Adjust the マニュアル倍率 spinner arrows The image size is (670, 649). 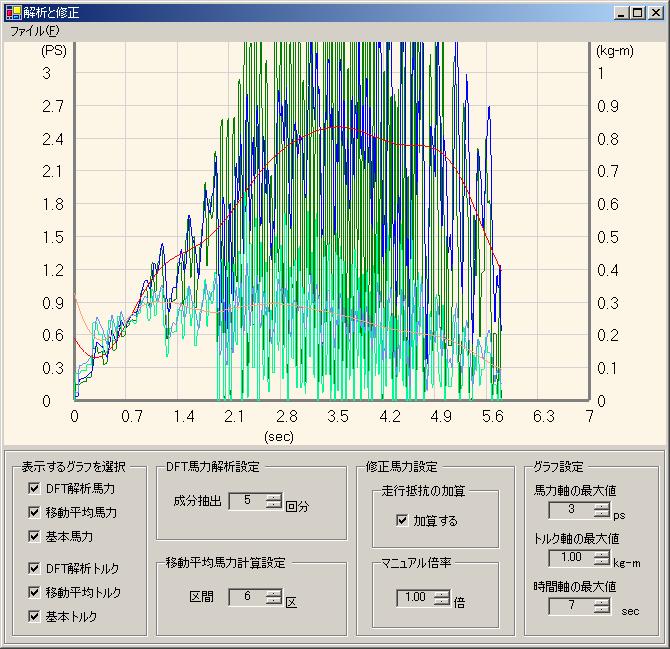click(x=442, y=597)
